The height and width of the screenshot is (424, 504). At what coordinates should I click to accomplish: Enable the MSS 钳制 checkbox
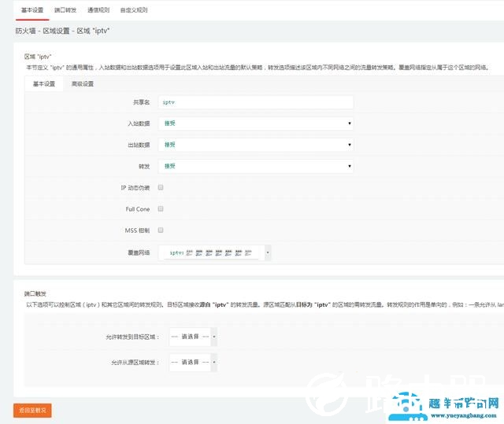point(161,230)
